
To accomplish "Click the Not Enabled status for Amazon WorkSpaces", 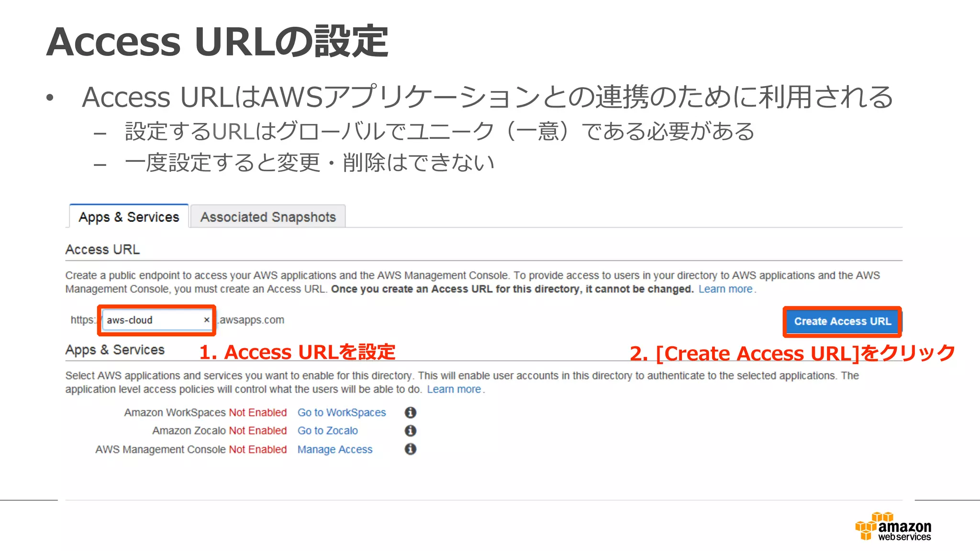I will click(x=258, y=412).
